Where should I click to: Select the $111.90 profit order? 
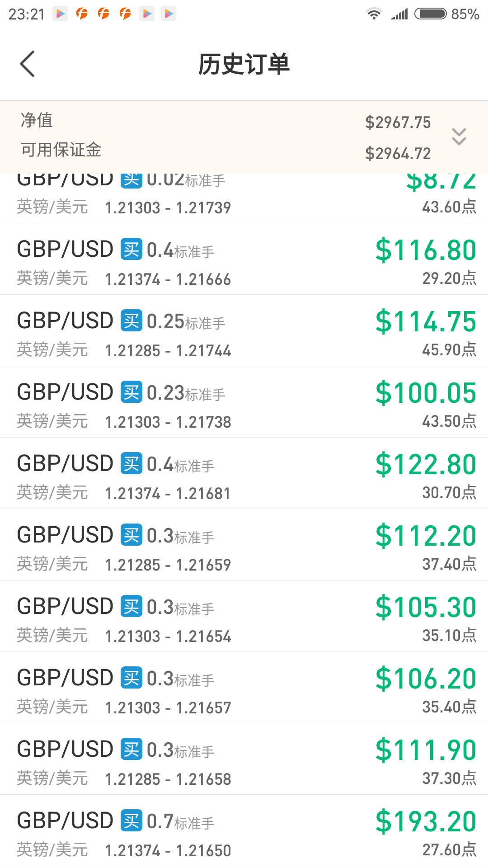[244, 759]
